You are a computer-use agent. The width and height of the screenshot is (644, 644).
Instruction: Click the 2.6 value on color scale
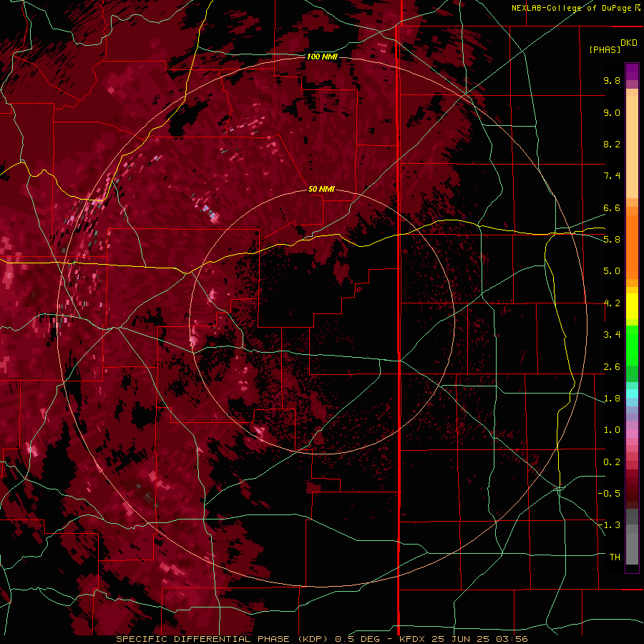612,367
